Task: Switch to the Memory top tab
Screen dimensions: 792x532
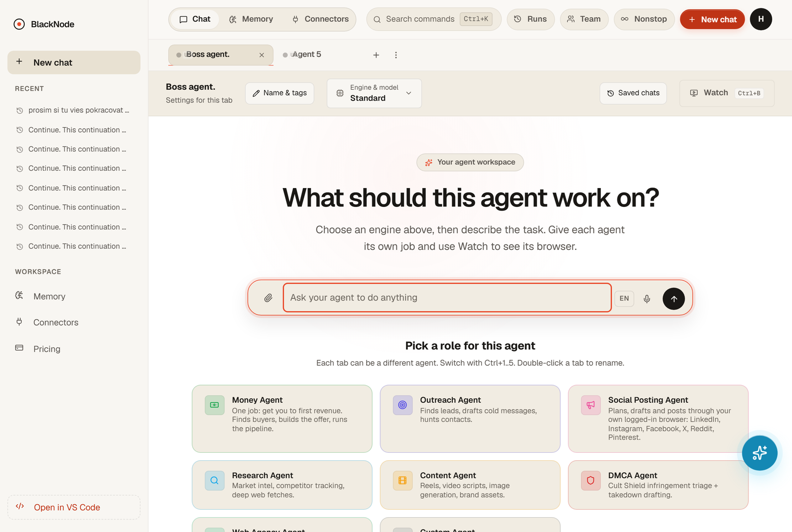Action: (251, 19)
